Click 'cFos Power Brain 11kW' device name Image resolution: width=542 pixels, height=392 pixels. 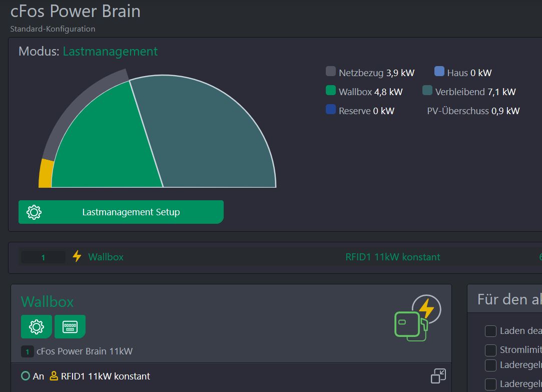[85, 351]
